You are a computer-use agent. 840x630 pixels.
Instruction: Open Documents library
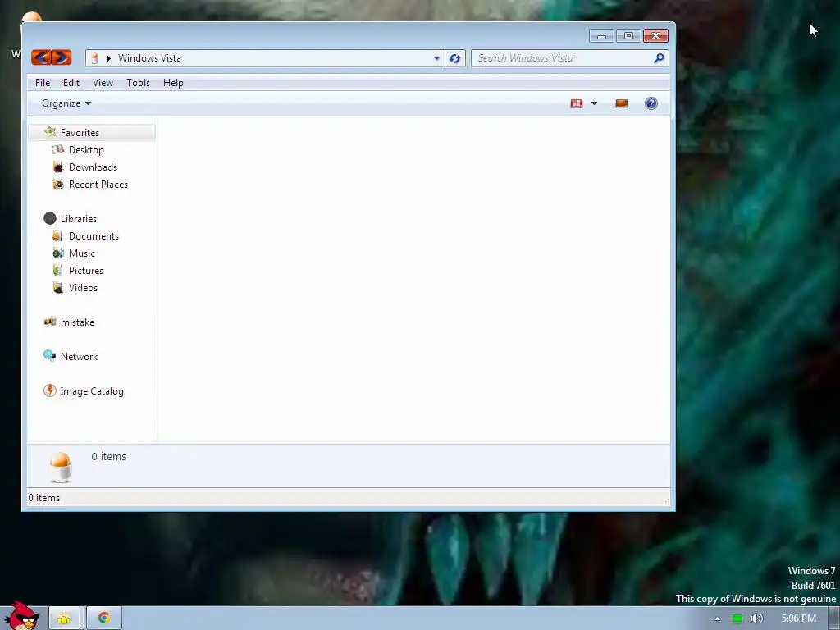pyautogui.click(x=94, y=236)
